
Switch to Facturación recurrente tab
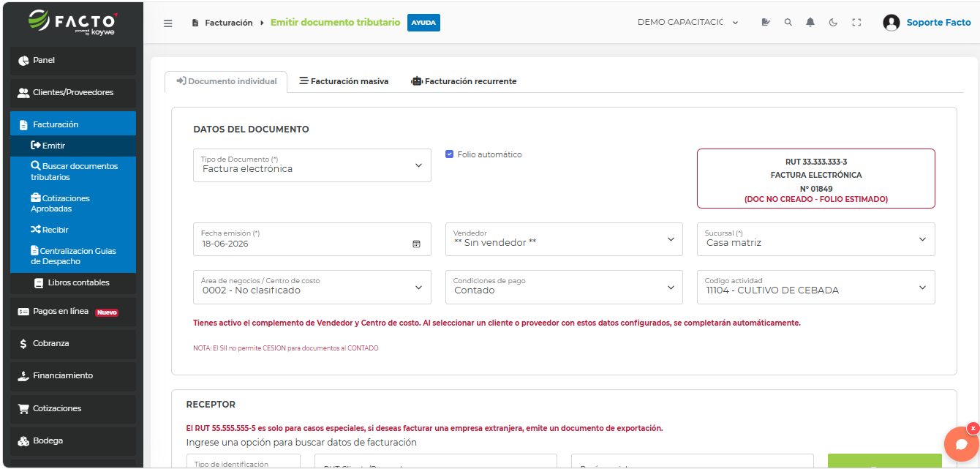tap(464, 81)
